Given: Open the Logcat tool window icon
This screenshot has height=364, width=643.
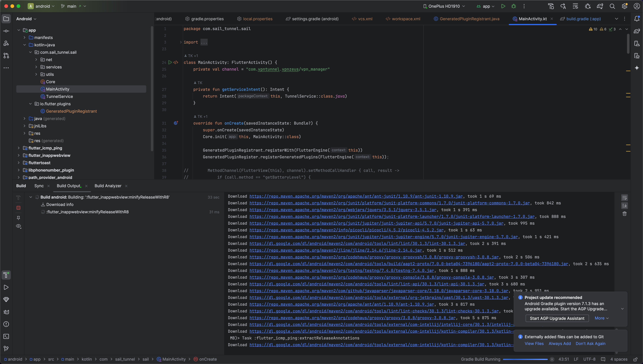Looking at the screenshot, I should pyautogui.click(x=6, y=312).
